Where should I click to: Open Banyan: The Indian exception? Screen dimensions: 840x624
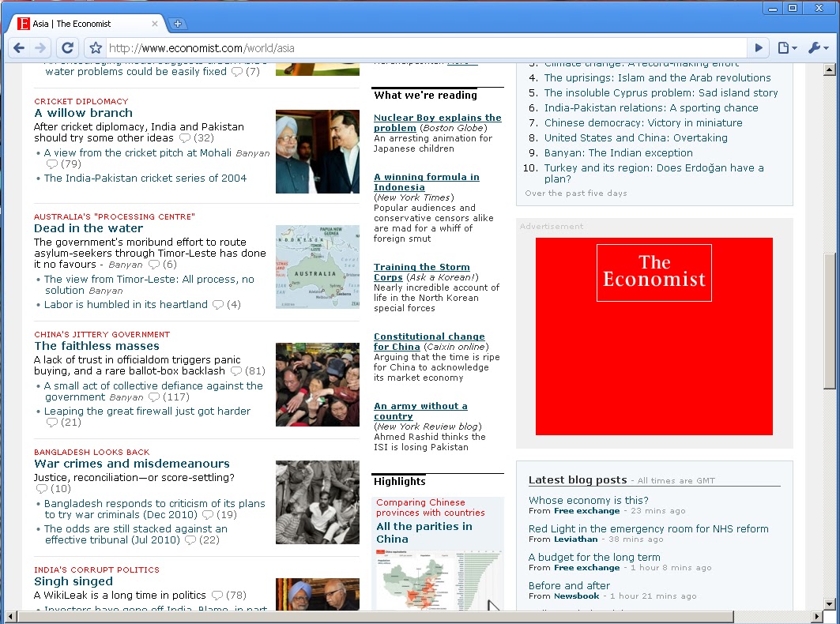[x=619, y=152]
